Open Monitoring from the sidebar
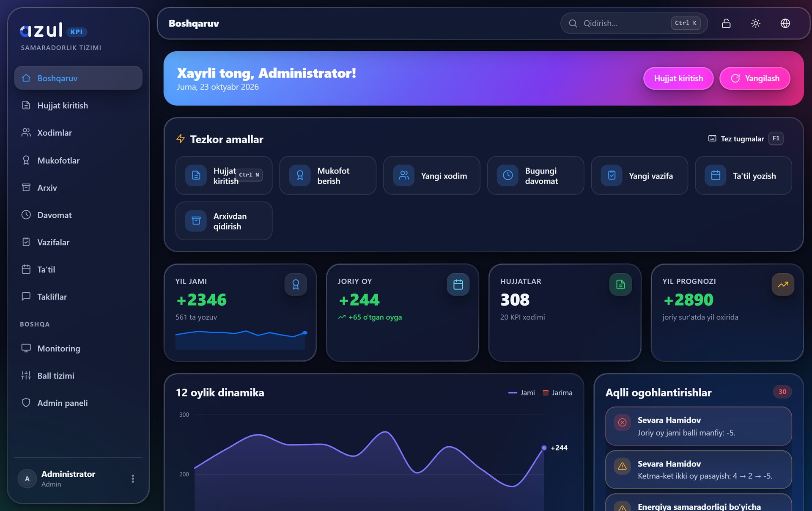Image resolution: width=812 pixels, height=511 pixels. pos(78,348)
